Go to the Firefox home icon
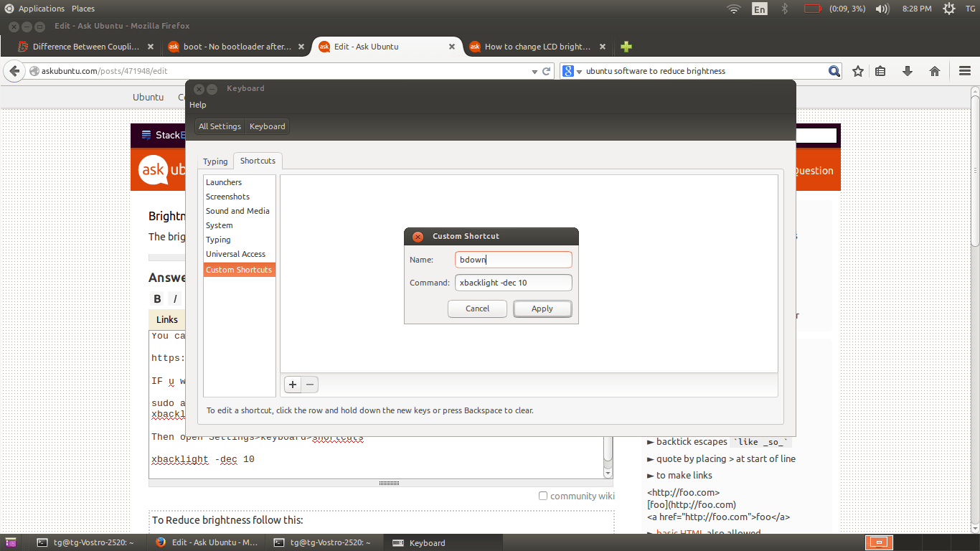Screen dimensions: 980x551 [935, 71]
